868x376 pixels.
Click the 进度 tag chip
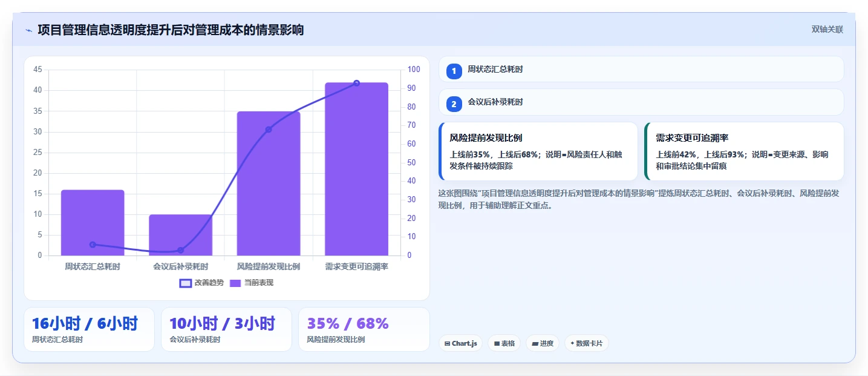543,343
